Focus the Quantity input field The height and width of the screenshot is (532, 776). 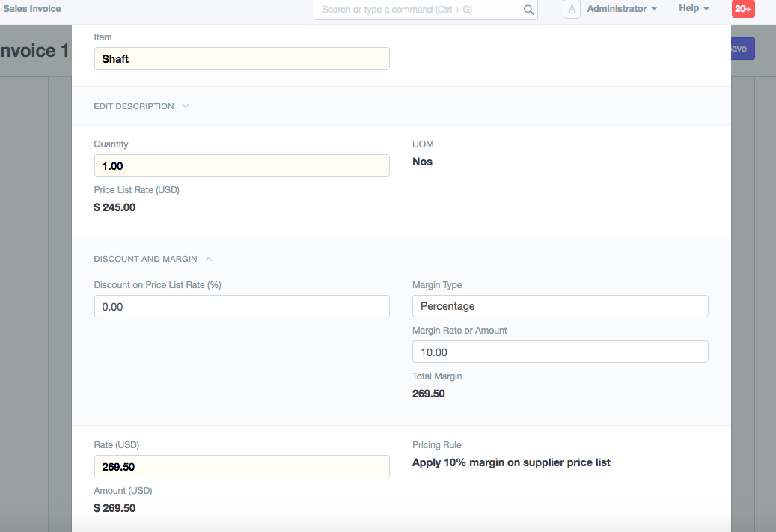tap(242, 166)
